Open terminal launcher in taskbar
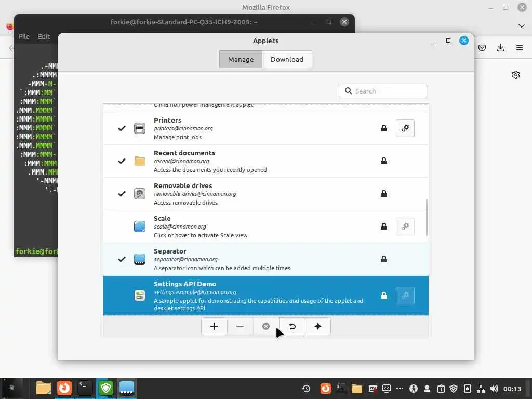This screenshot has width=532, height=399. click(85, 388)
